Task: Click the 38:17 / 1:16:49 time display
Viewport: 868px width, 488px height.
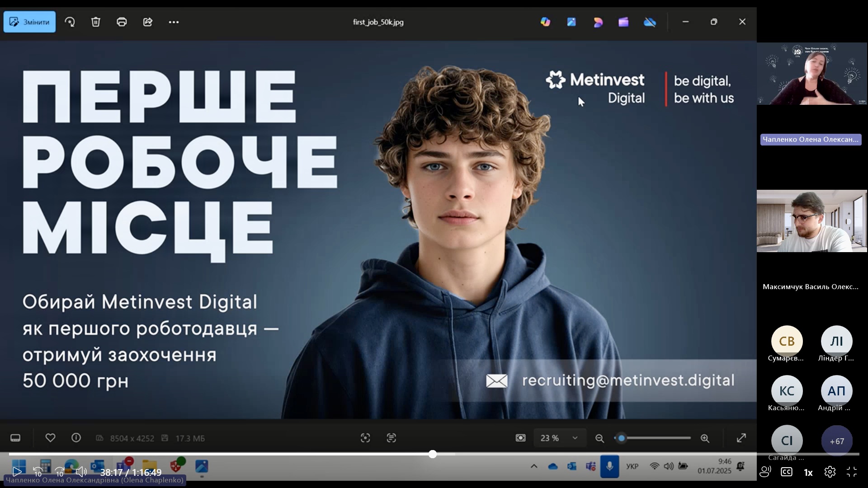Action: click(131, 473)
